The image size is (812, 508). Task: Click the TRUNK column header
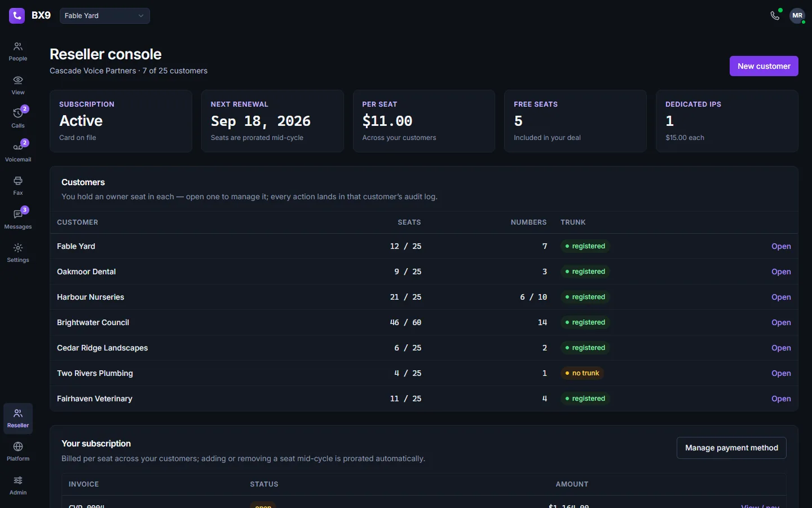point(573,222)
